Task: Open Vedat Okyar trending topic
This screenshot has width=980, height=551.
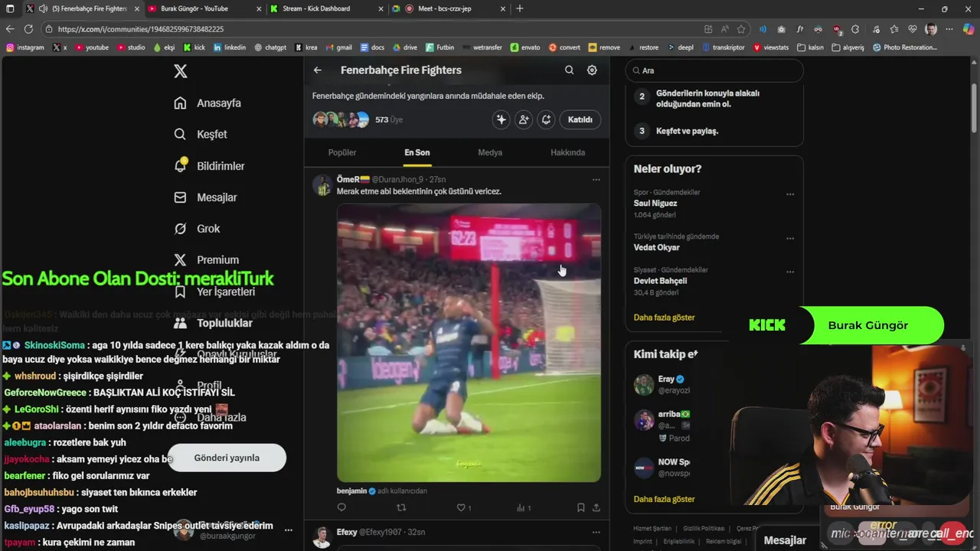Action: 657,247
